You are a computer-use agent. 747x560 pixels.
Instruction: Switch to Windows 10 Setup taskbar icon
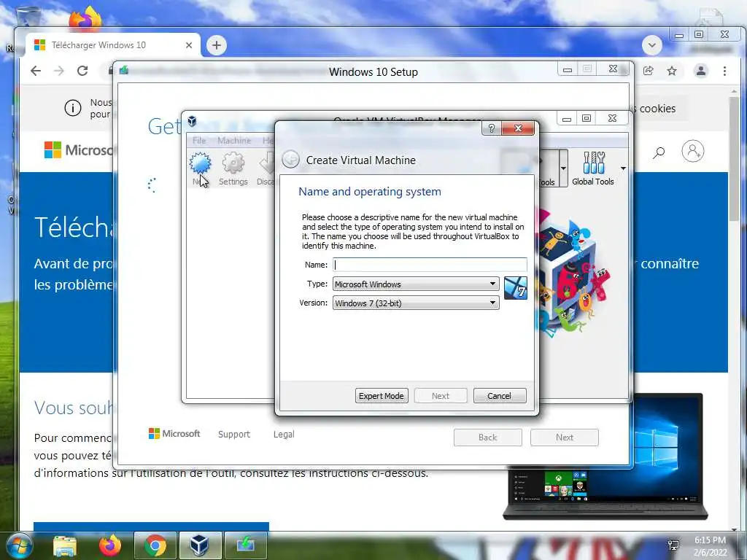coord(245,545)
